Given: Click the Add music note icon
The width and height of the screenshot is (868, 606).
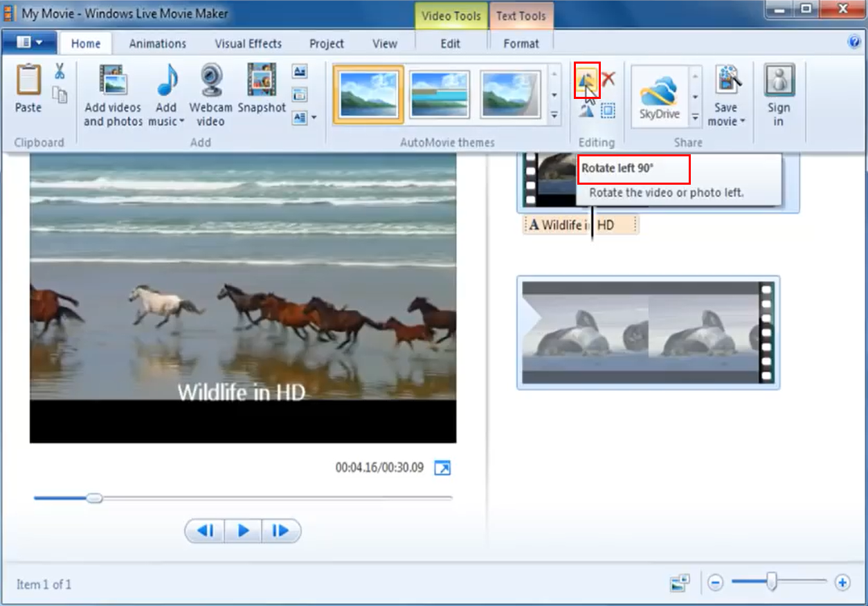Looking at the screenshot, I should point(166,80).
